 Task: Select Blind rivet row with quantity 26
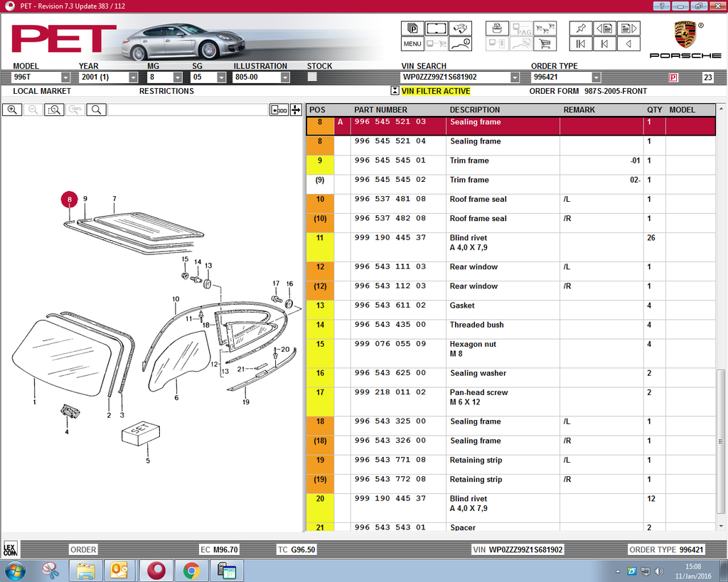coord(510,247)
